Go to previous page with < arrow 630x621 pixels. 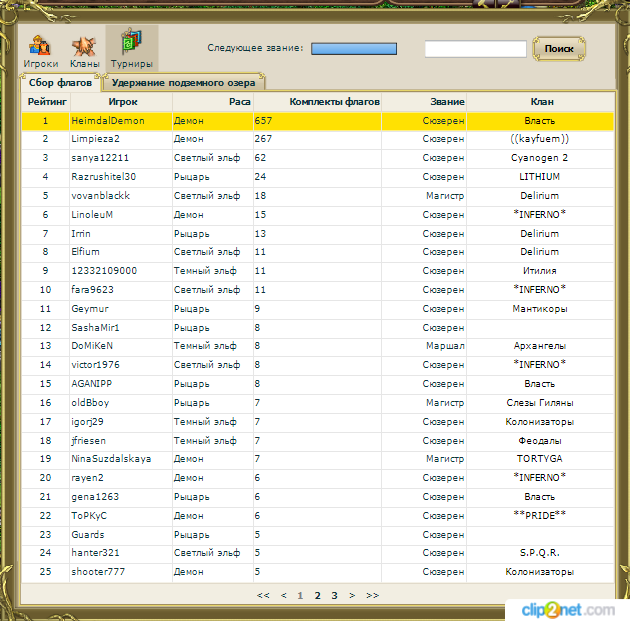(x=283, y=595)
